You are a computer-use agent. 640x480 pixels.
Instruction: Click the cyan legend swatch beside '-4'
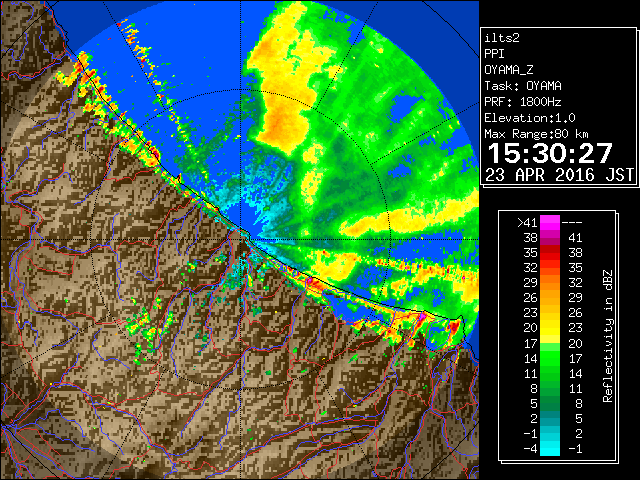tap(550, 449)
